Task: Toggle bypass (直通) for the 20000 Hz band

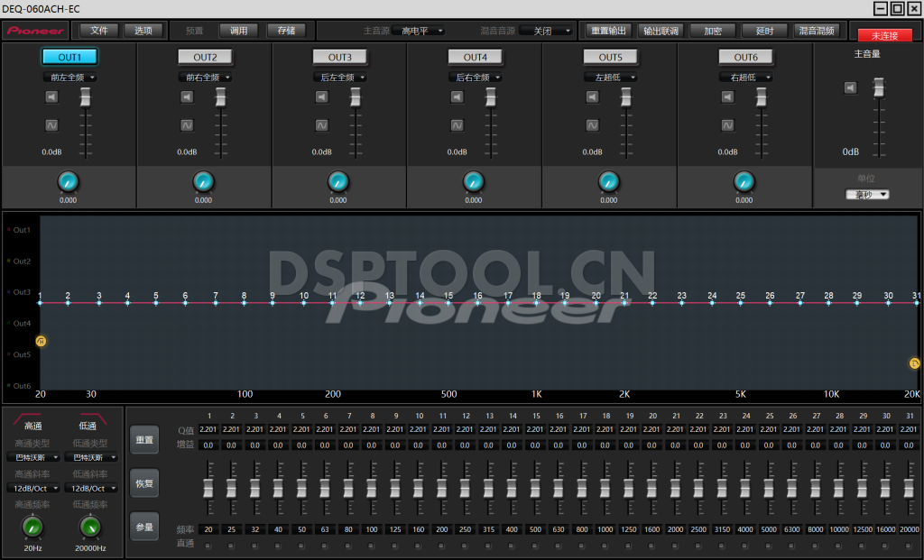Action: 909,545
